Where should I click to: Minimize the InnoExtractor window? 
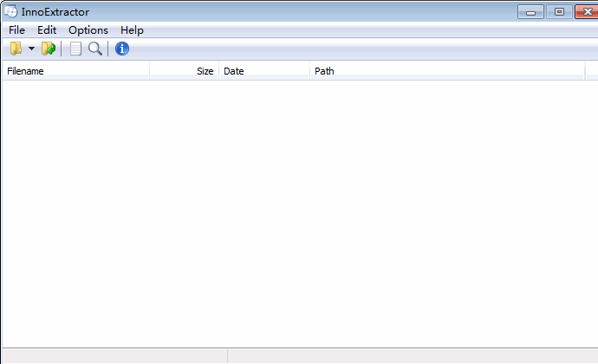[530, 12]
